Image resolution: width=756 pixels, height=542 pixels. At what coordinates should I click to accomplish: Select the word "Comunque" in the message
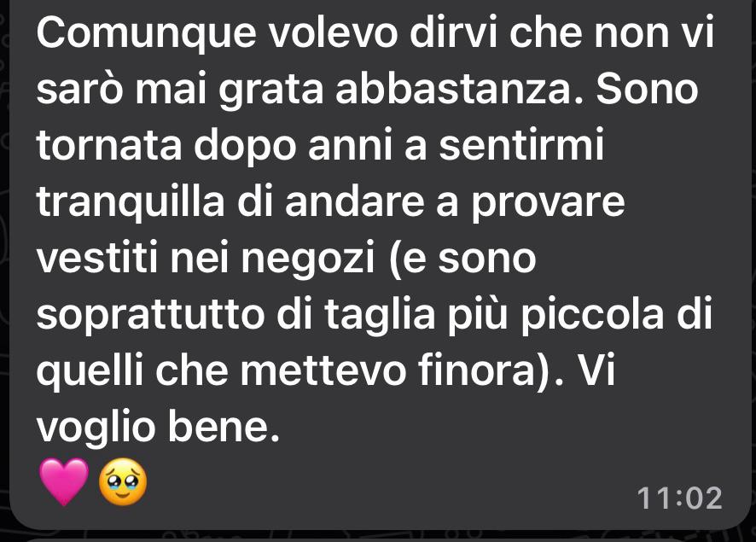147,34
